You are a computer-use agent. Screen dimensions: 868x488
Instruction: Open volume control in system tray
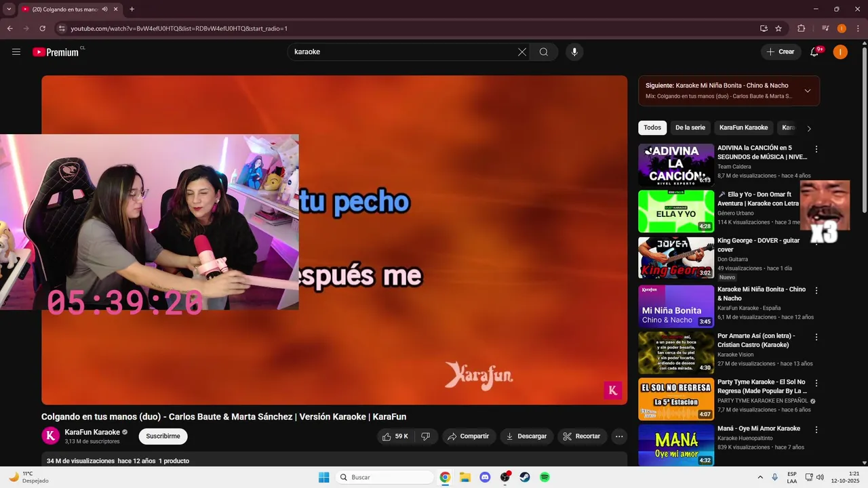coord(820,477)
